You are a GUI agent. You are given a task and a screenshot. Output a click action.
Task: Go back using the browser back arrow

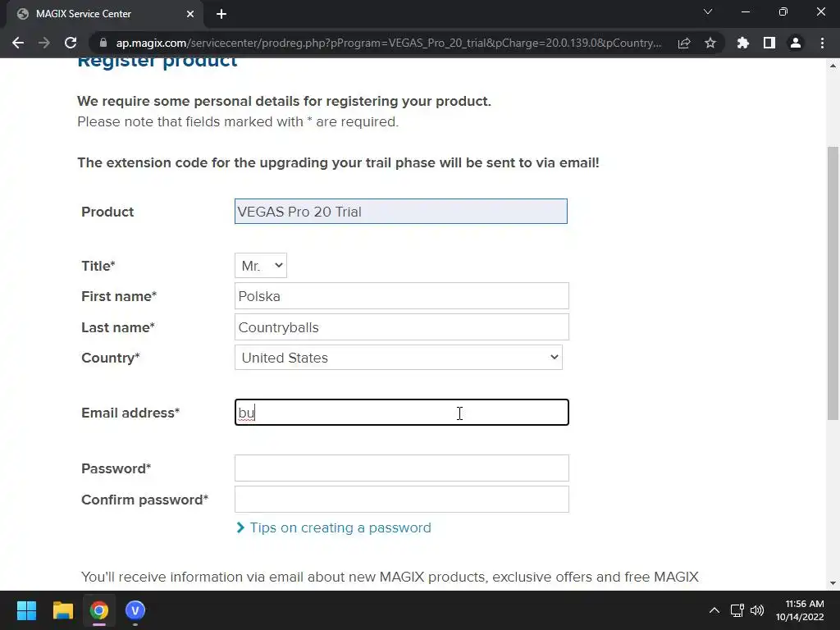pyautogui.click(x=18, y=43)
